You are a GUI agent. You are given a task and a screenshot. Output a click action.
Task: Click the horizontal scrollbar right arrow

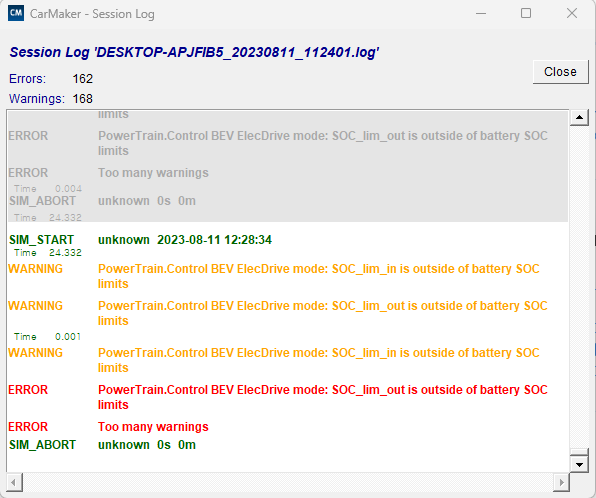point(561,483)
